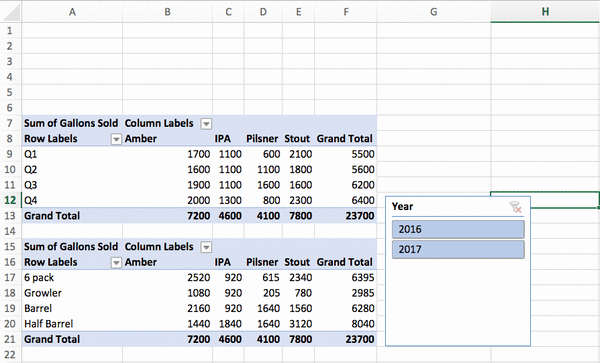Click cell value 8040 in Half Barrel row

point(363,324)
